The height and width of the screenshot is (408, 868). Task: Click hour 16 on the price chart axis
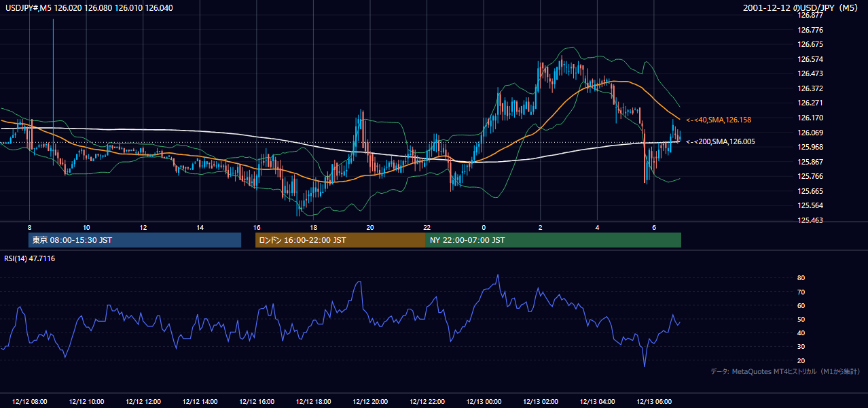pyautogui.click(x=257, y=227)
